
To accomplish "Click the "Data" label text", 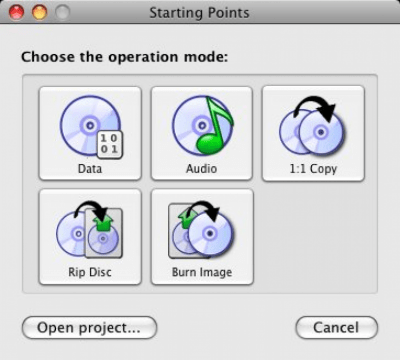I will (90, 169).
